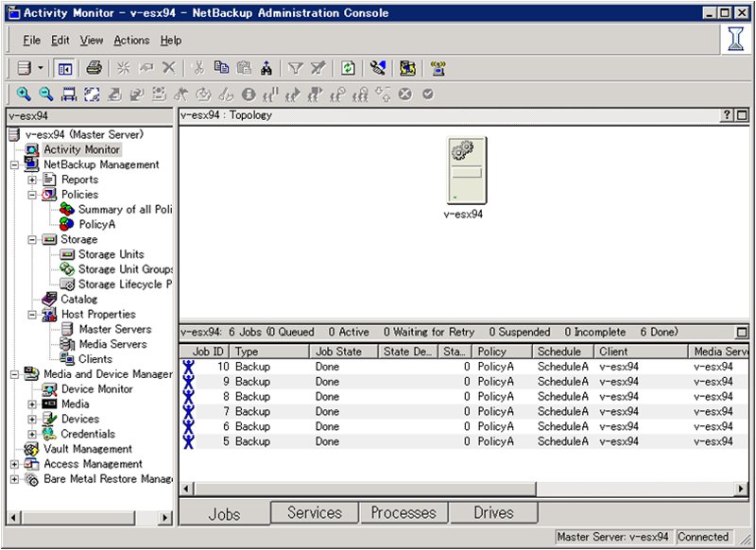Click the Zoom Out magnifier icon
756x550 pixels.
pos(45,94)
